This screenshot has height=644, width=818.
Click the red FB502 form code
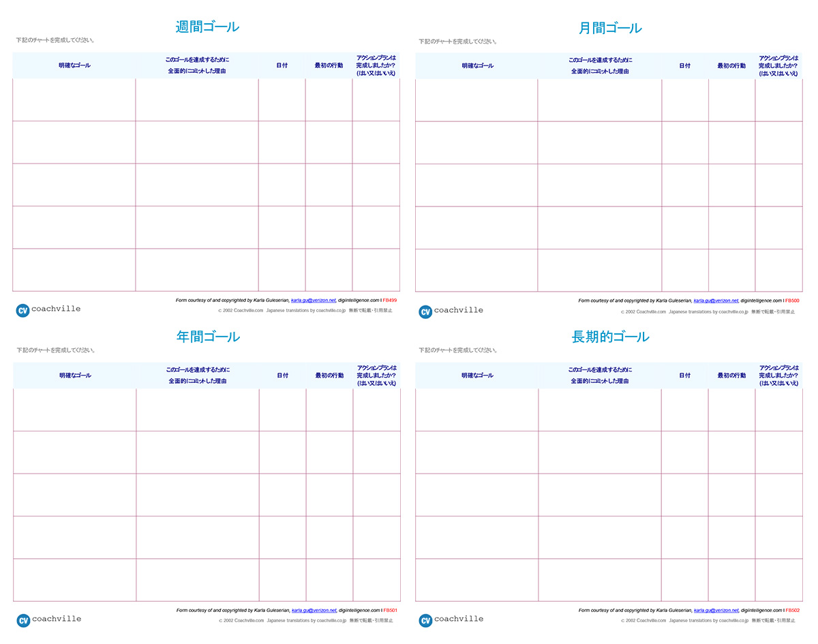(x=792, y=610)
